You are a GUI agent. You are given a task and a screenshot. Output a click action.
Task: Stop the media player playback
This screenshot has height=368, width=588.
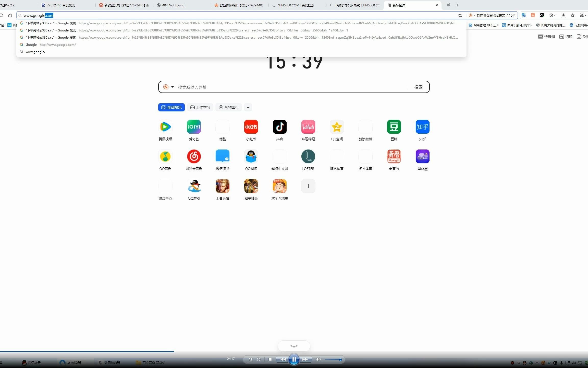pyautogui.click(x=270, y=359)
